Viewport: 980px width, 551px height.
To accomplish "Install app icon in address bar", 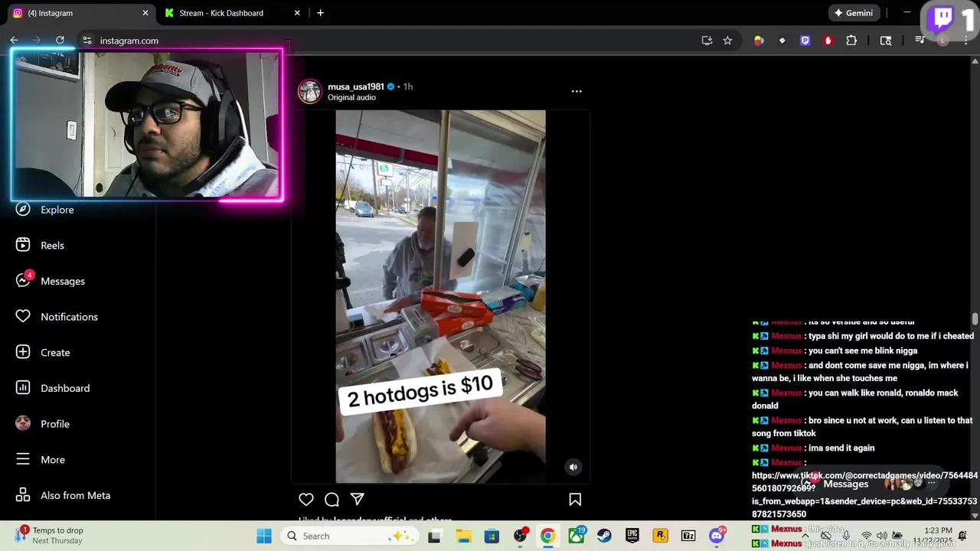I will point(707,41).
